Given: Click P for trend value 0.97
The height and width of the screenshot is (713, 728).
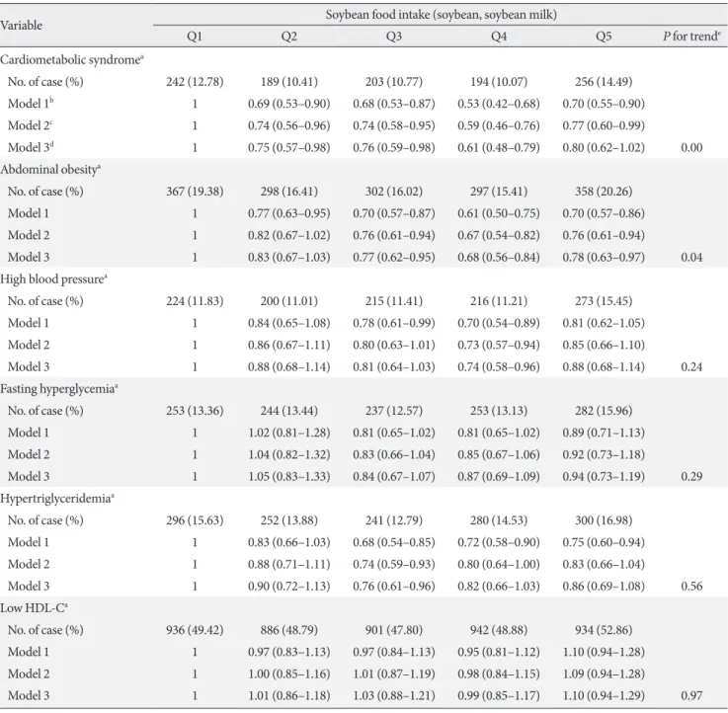Looking at the screenshot, I should 691,696.
